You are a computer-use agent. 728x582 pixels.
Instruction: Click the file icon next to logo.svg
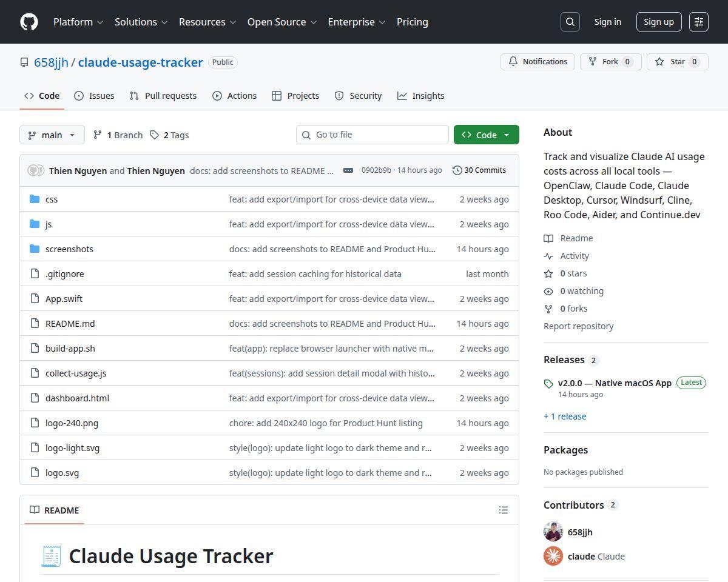(35, 472)
